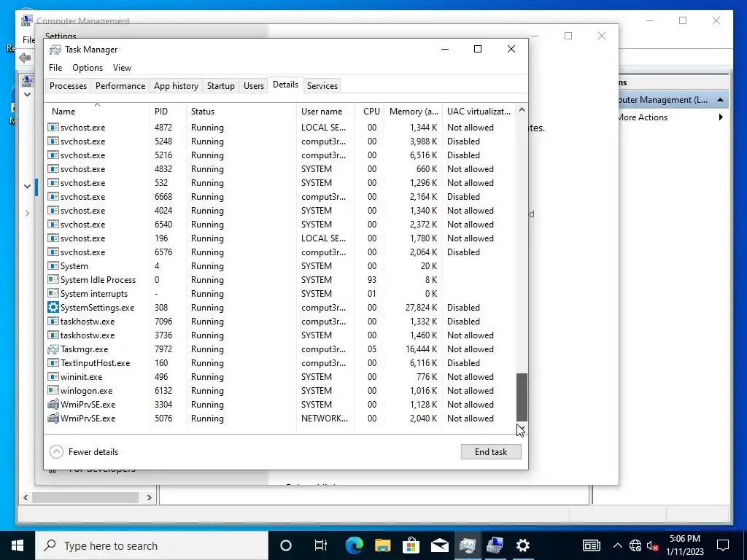Click the winlogon.exe process icon

53,391
